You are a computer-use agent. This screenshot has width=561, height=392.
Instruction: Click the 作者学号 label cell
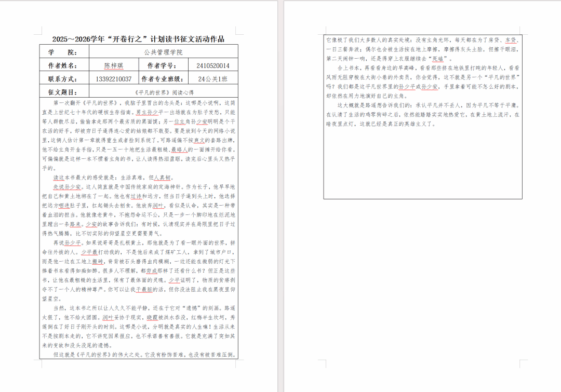164,65
